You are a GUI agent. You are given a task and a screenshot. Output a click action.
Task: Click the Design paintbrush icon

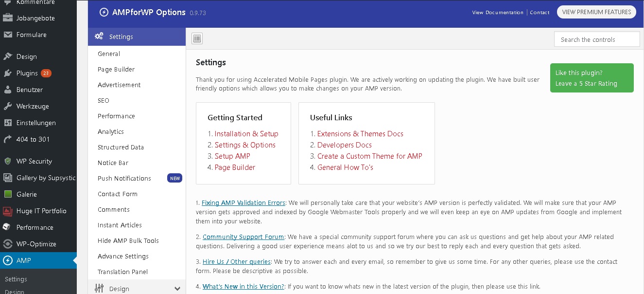click(8, 56)
